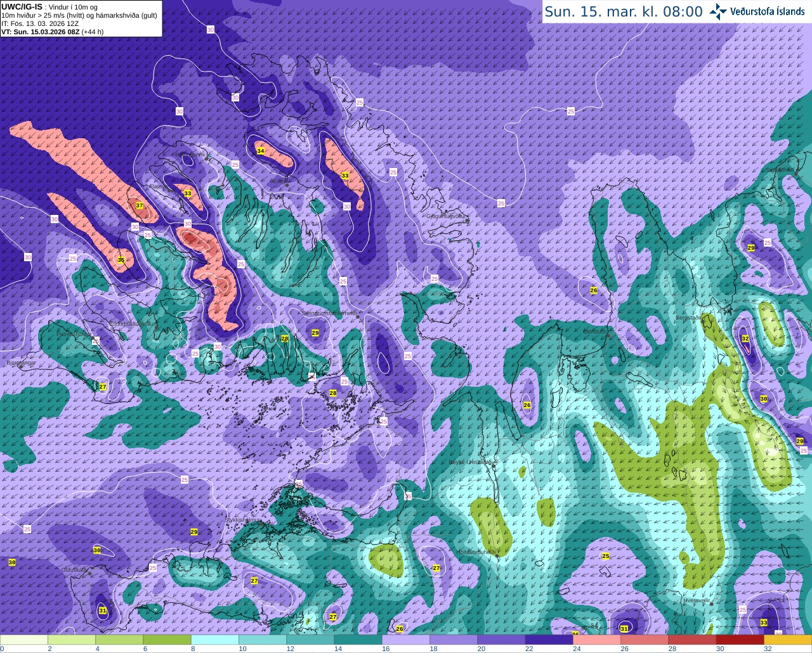The height and width of the screenshot is (653, 812).
Task: Click the gust label 29 south of Steingrímsfjarðarheiði
Action: click(x=315, y=333)
